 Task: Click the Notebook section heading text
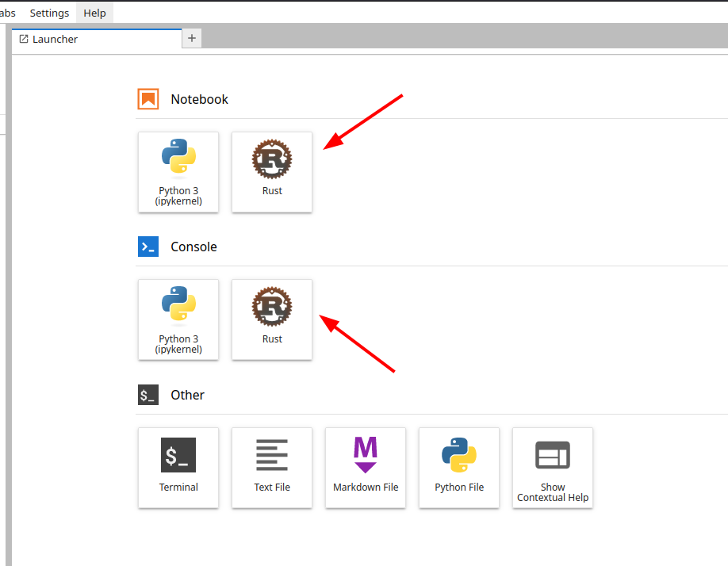coord(199,99)
